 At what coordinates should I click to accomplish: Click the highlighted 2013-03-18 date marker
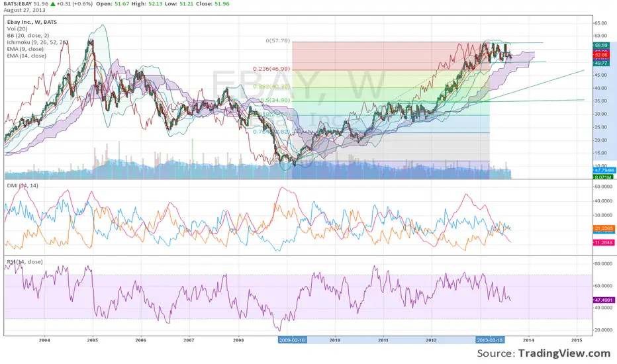489,340
